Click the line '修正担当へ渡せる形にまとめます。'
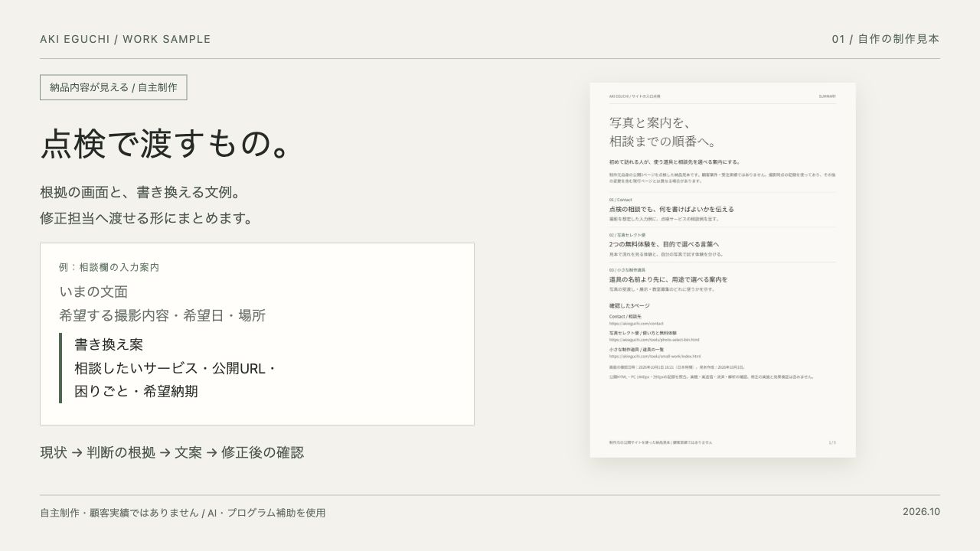Screen dimensions: 980x551 tap(146, 218)
